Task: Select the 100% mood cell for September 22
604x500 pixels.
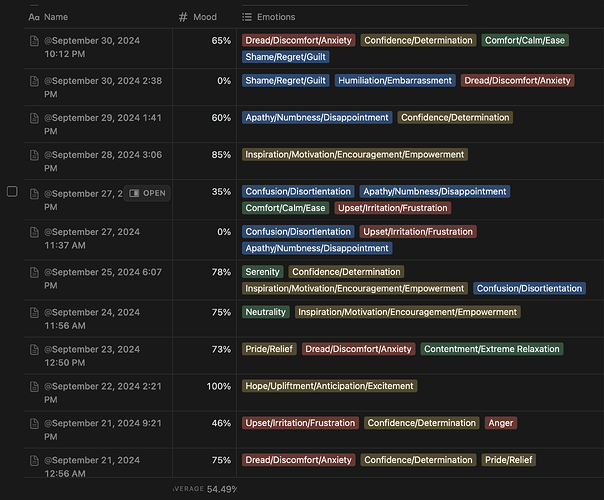Action: (x=205, y=393)
